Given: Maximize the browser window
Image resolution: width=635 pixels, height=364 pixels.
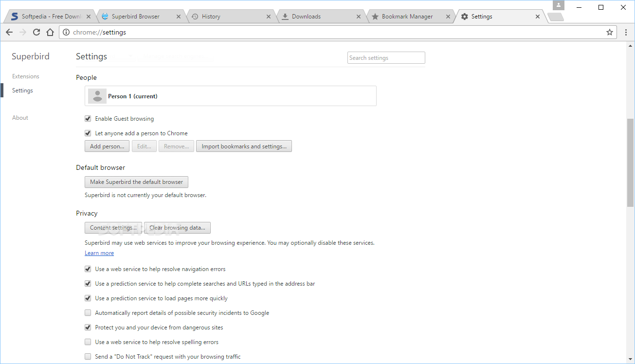Looking at the screenshot, I should point(601,7).
